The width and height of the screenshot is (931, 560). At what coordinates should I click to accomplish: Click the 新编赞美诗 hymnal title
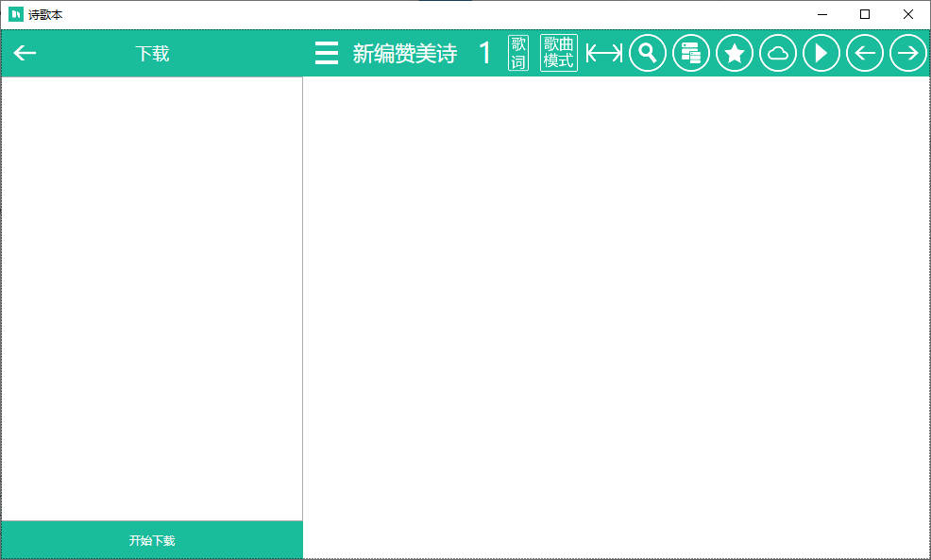click(x=405, y=54)
